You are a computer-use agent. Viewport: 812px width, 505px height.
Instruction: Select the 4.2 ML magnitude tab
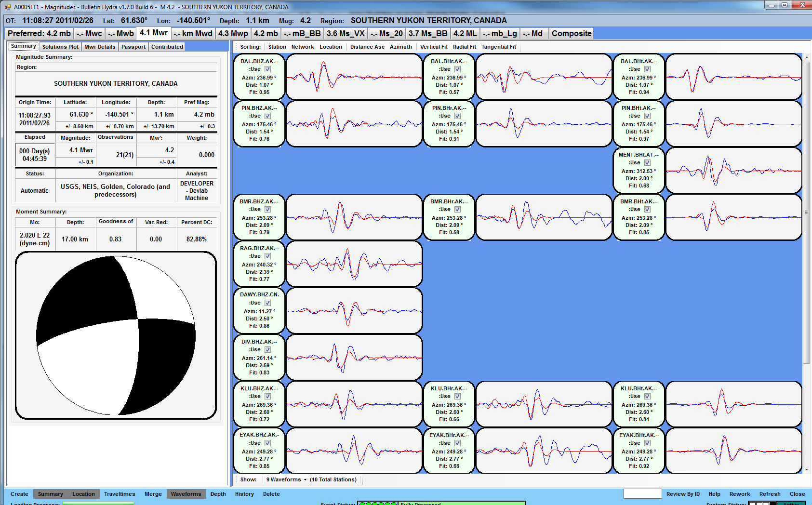[x=465, y=33]
